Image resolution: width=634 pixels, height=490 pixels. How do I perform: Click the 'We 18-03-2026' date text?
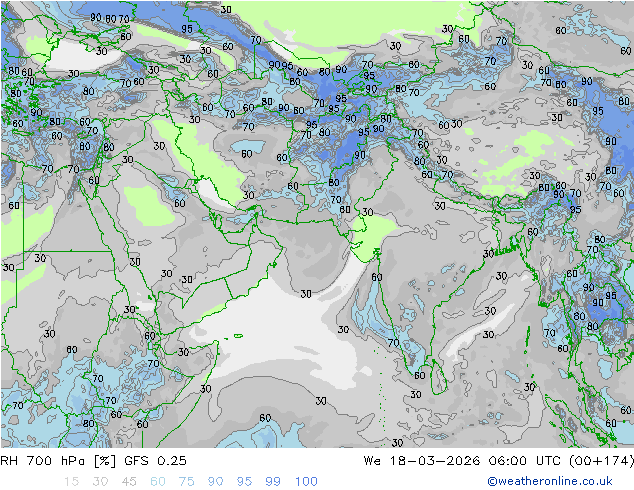(422, 461)
